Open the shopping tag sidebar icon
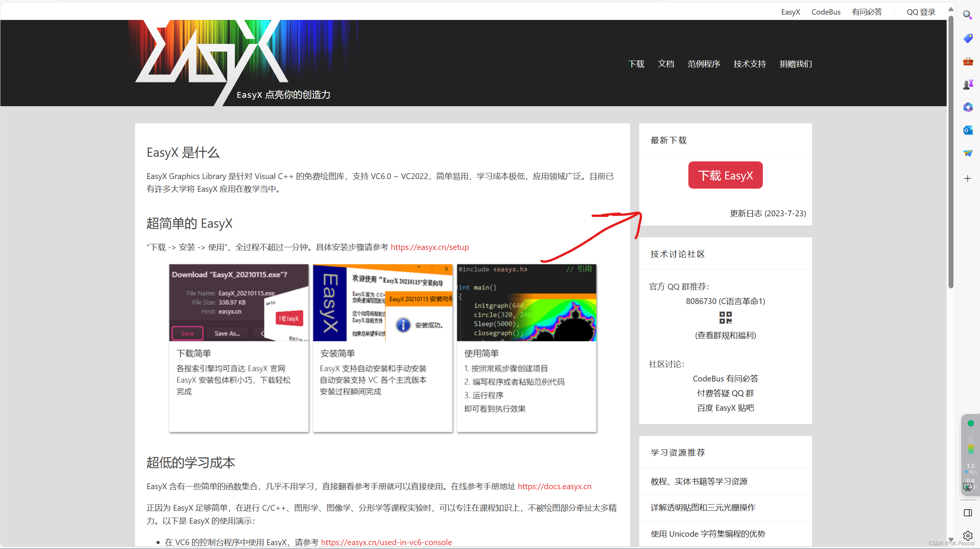The width and height of the screenshot is (980, 549). click(968, 38)
